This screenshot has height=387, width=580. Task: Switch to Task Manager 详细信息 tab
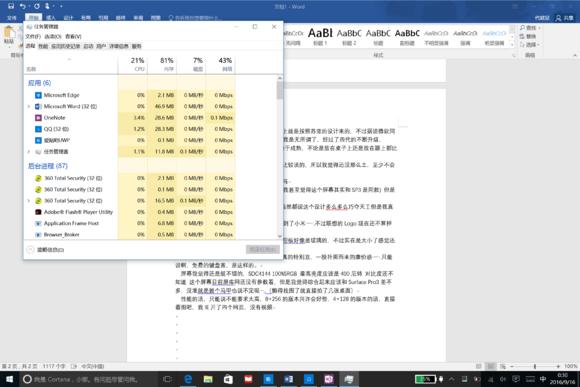point(119,46)
